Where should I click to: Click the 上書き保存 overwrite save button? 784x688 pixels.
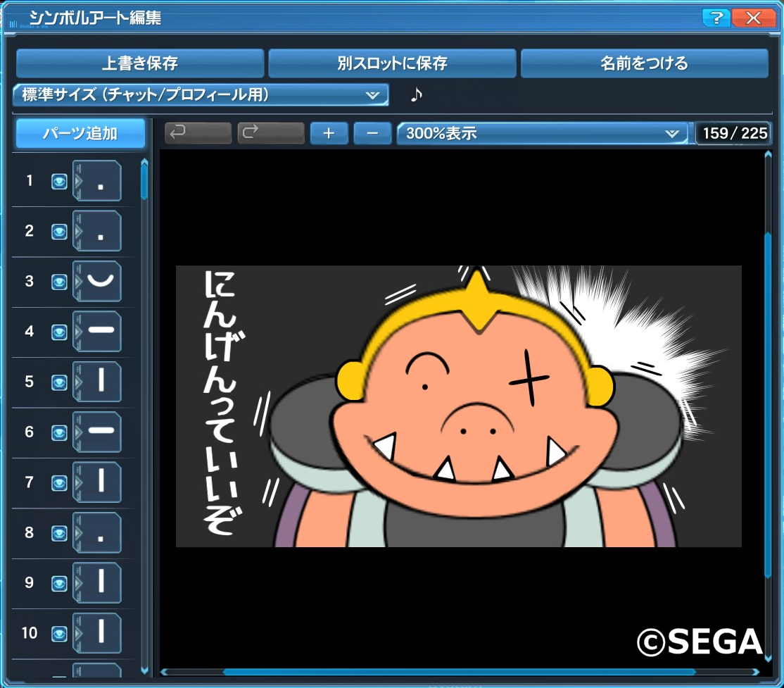(140, 63)
